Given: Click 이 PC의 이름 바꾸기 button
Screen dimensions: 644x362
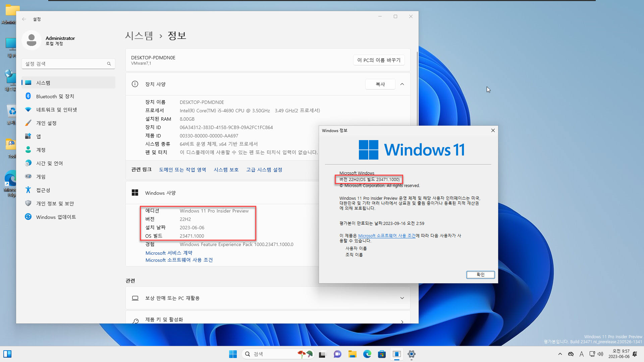Looking at the screenshot, I should 379,60.
